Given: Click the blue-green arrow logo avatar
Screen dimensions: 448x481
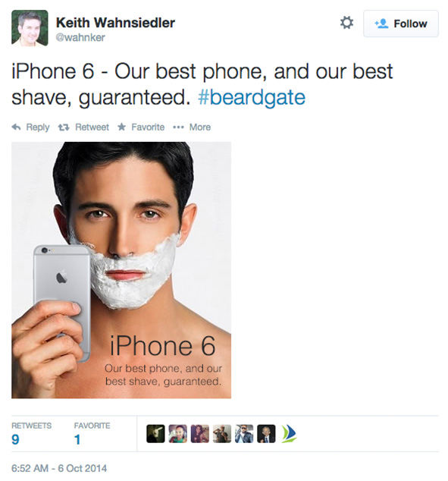Looking at the screenshot, I should tap(288, 434).
